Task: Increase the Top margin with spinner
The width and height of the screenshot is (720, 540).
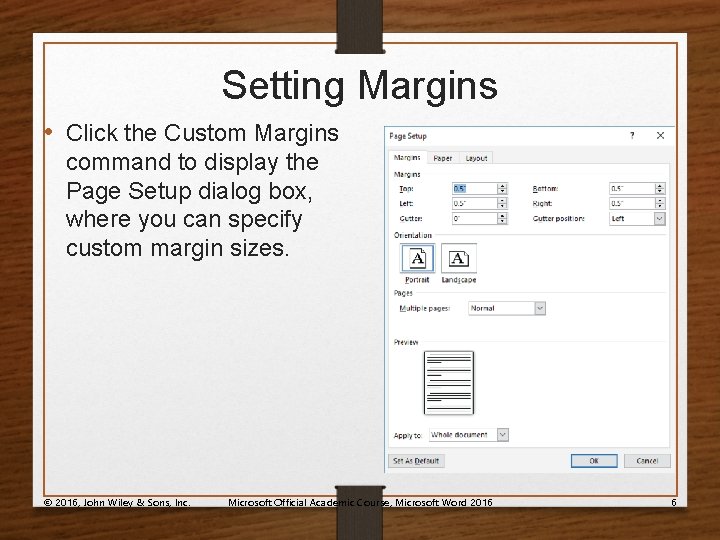Action: (502, 186)
